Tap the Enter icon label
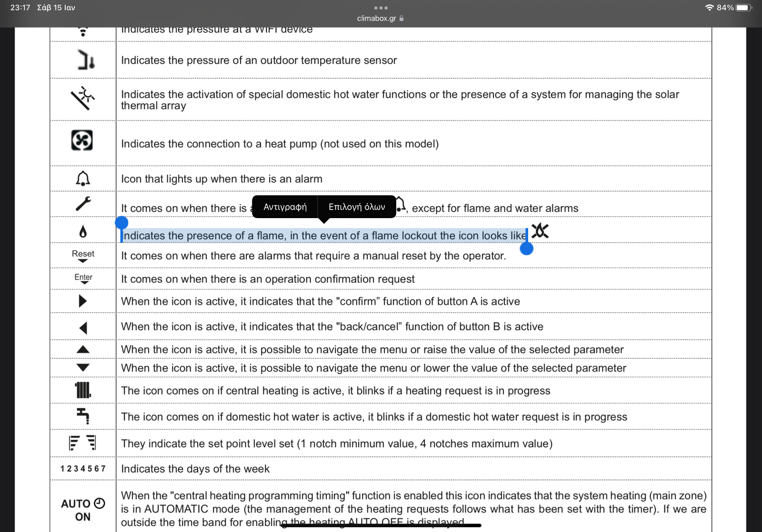Screen dimensions: 762x532 [x=83, y=279]
